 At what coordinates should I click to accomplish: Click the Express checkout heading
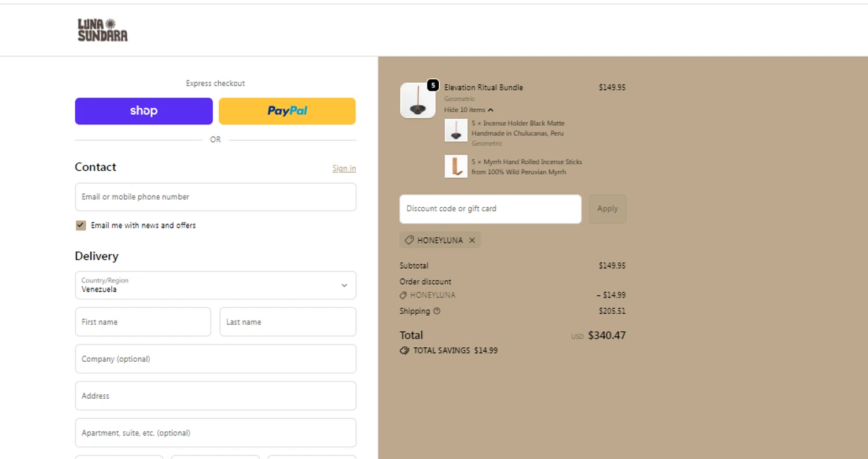tap(215, 83)
